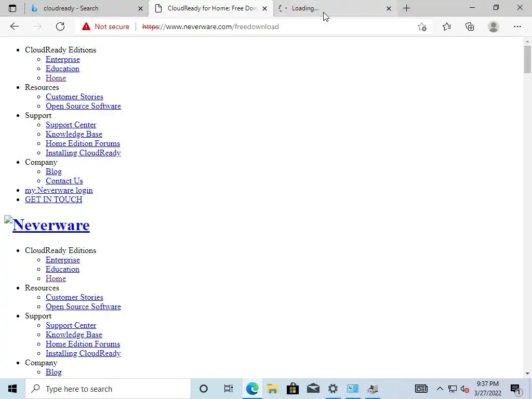Open the first Knowledge Base link
This screenshot has height=399, width=532.
[x=74, y=134]
